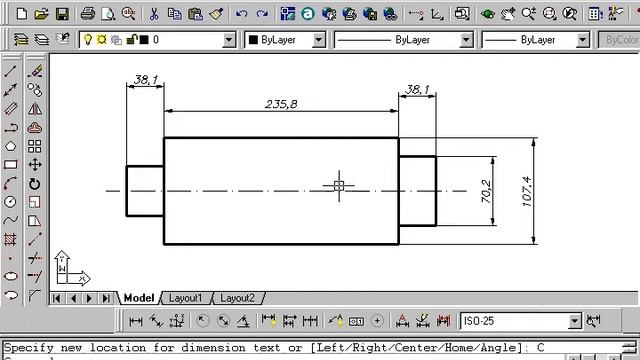Select the Erase tool
Screen dimensions: 640x360
click(35, 71)
